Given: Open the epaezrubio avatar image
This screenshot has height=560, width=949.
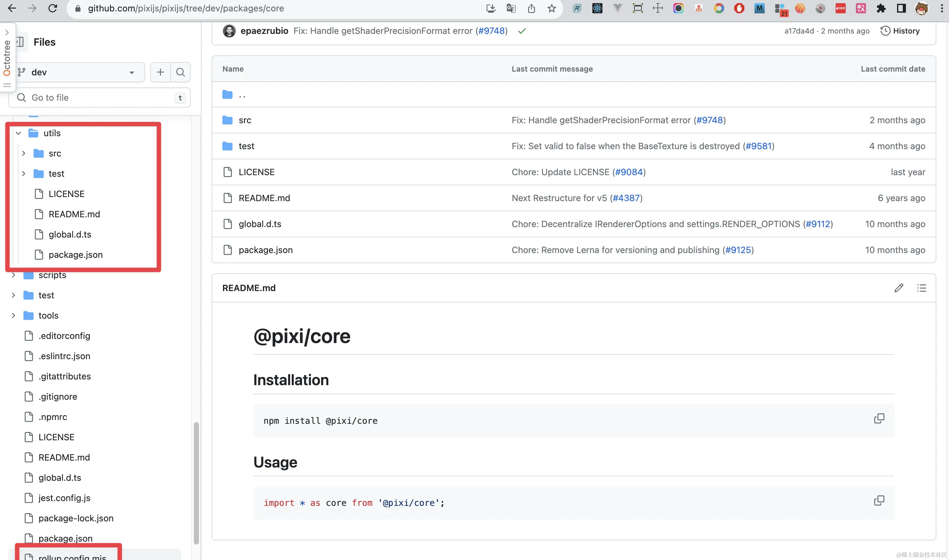Looking at the screenshot, I should pos(229,31).
